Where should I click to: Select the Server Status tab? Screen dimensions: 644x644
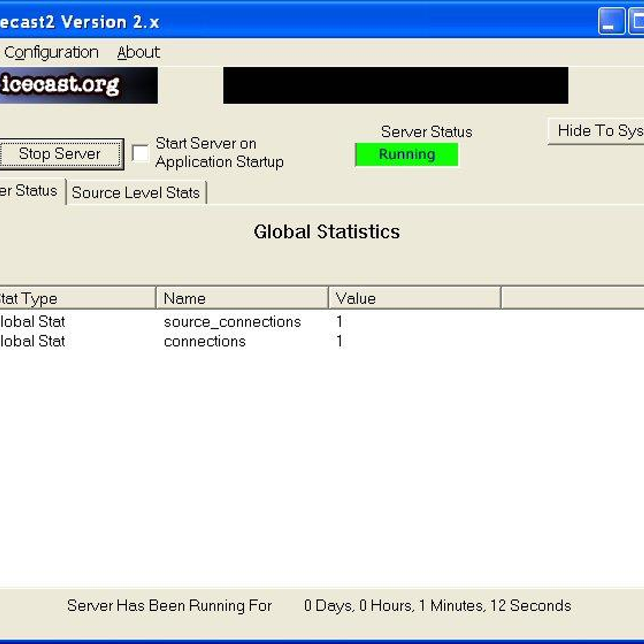30,191
